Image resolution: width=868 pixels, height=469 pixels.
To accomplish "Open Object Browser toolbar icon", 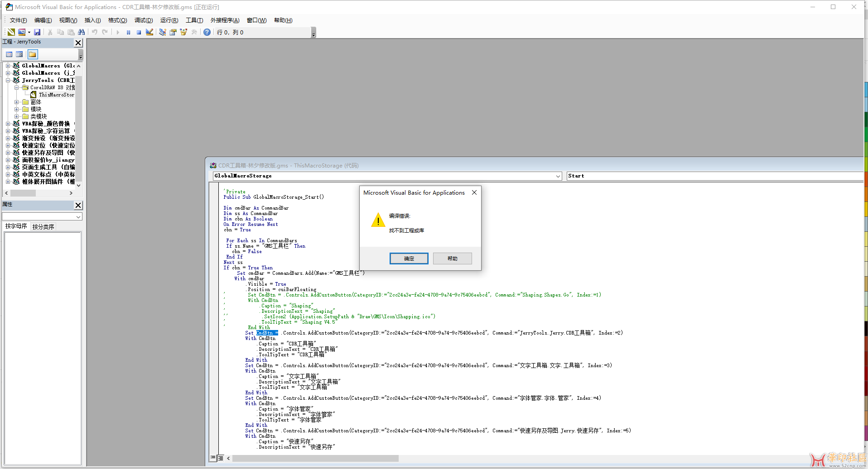I will click(x=183, y=32).
